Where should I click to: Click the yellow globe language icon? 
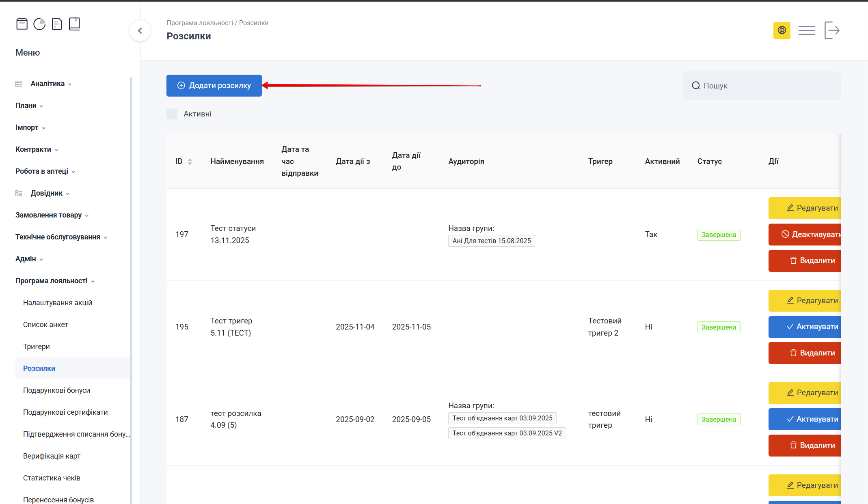click(782, 30)
